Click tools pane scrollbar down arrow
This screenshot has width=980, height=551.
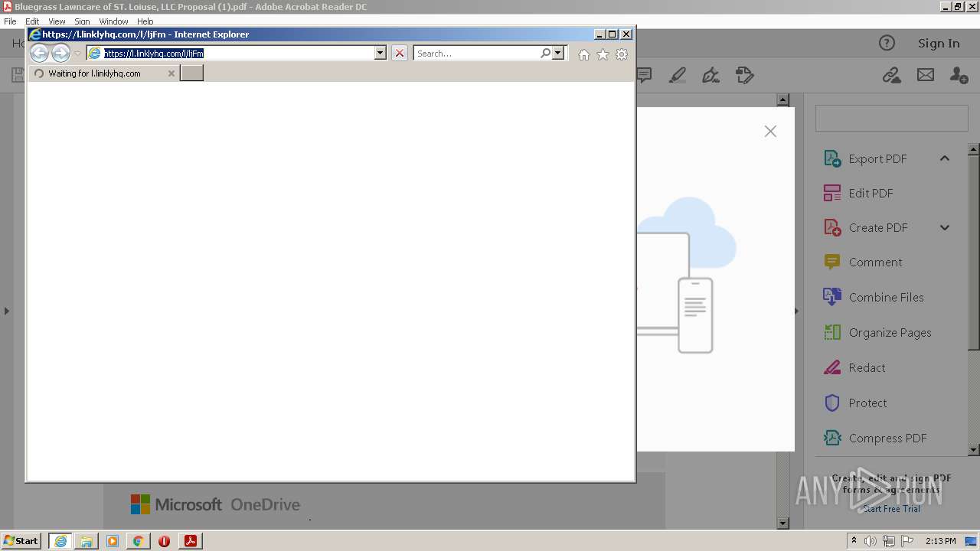pyautogui.click(x=974, y=450)
